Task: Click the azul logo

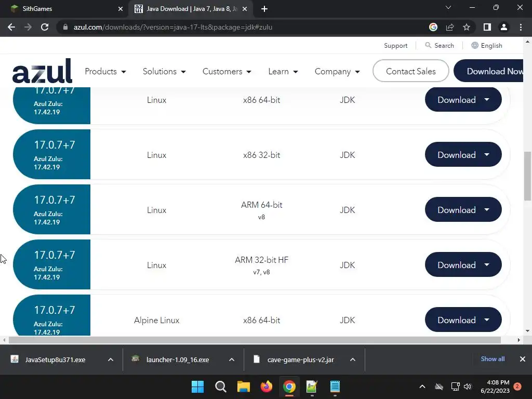Action: 43,71
